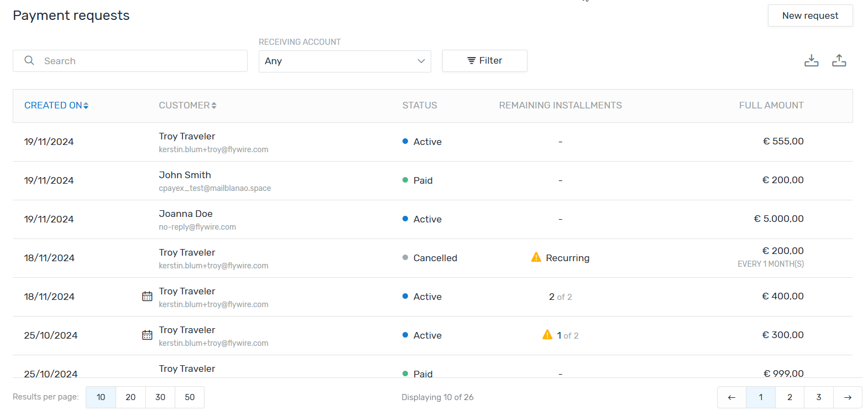Click warning icon beside Recurring

coord(536,257)
